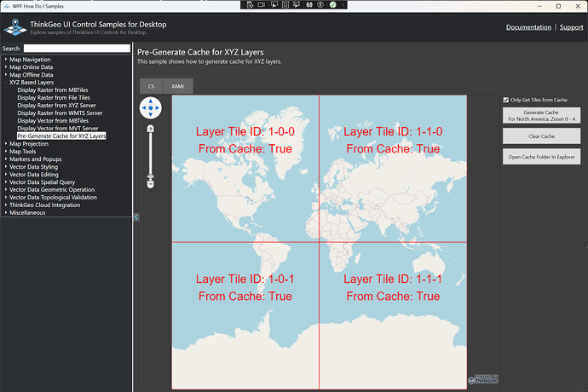Click the ThinkGeo map-pin logo in the header

click(15, 28)
